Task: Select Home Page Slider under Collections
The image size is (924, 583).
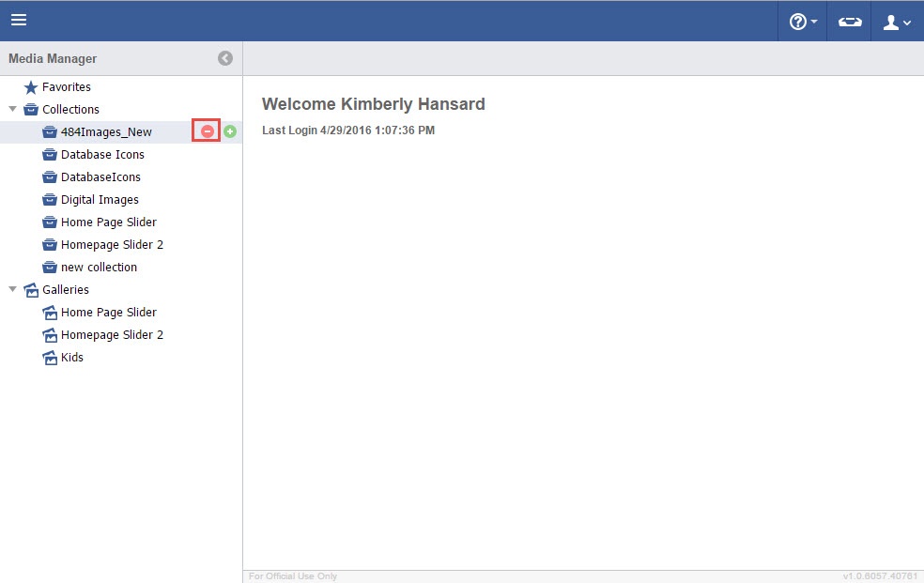Action: point(108,222)
